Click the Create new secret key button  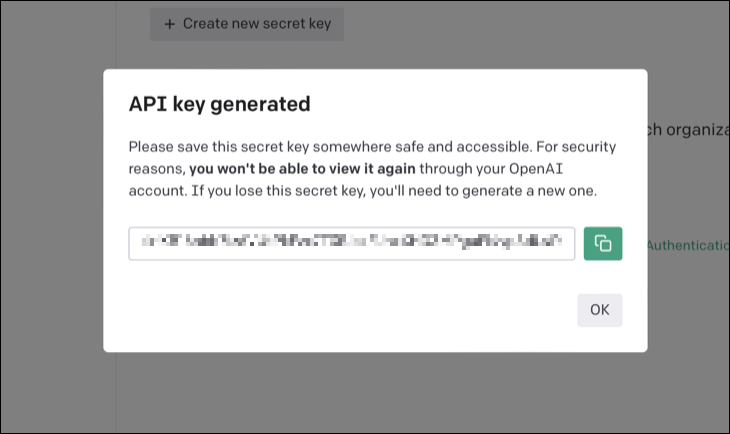click(x=247, y=22)
